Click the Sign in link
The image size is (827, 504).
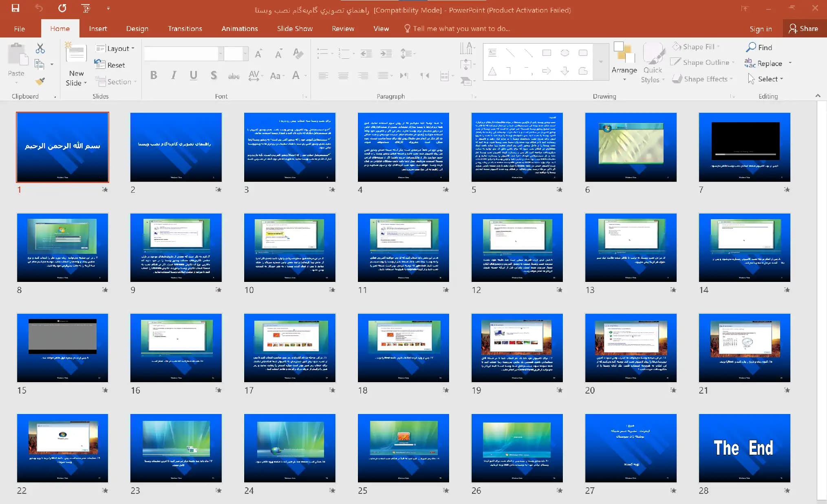click(761, 29)
